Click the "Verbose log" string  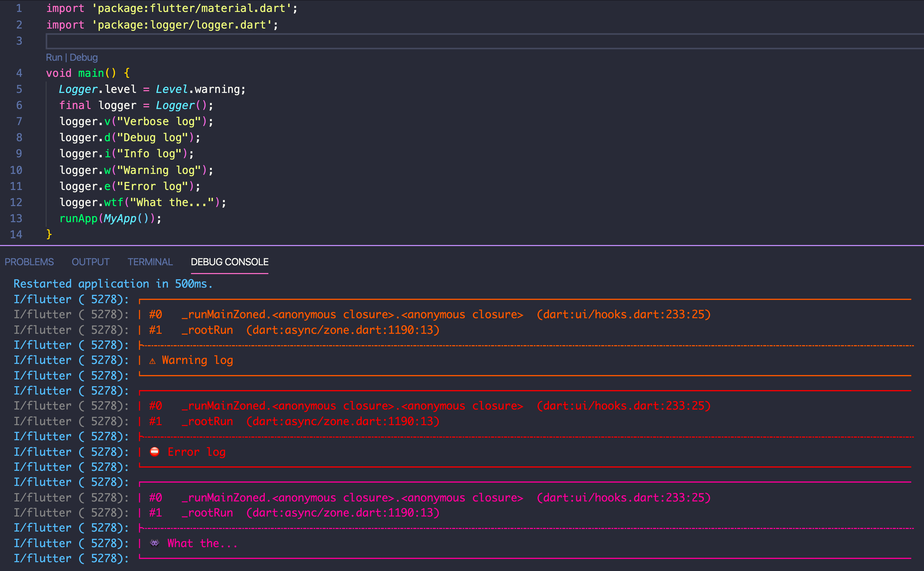159,122
